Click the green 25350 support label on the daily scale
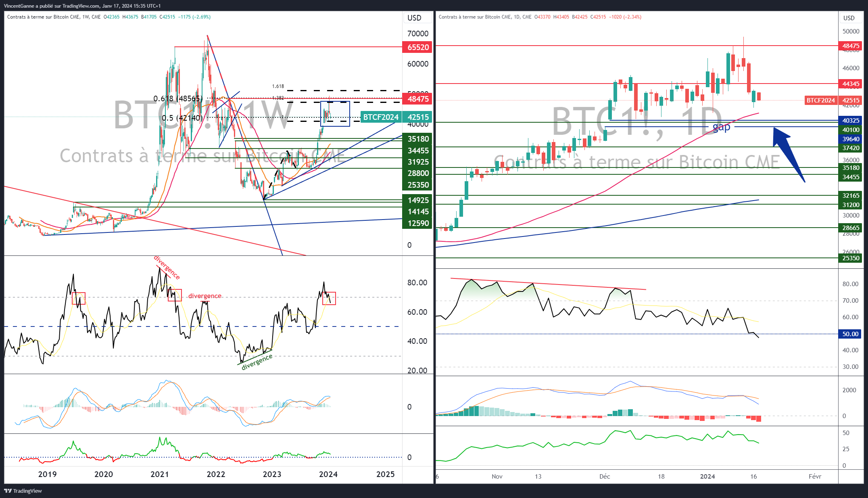Image resolution: width=868 pixels, height=498 pixels. point(850,258)
